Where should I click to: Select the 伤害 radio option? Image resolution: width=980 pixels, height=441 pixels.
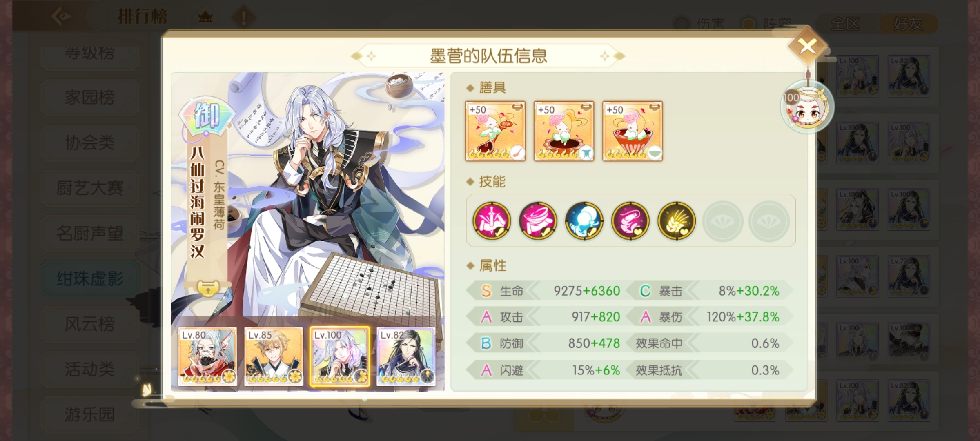tap(699, 24)
